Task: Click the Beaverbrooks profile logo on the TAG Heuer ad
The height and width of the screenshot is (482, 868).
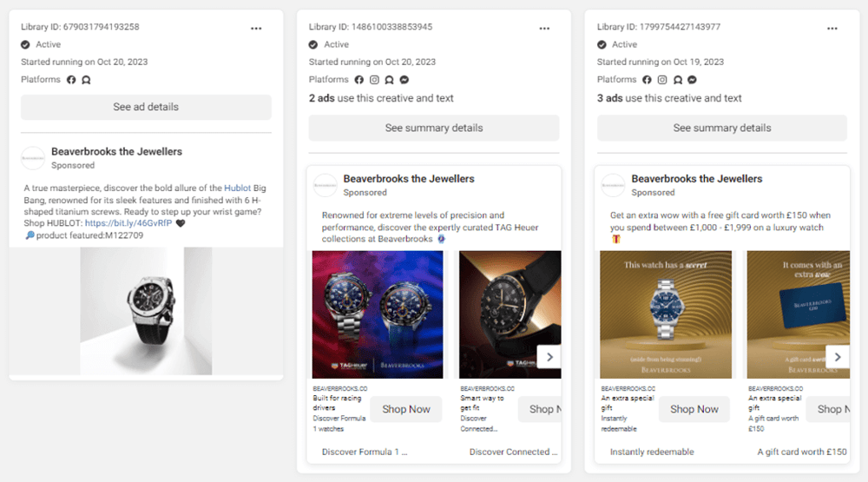Action: [325, 185]
